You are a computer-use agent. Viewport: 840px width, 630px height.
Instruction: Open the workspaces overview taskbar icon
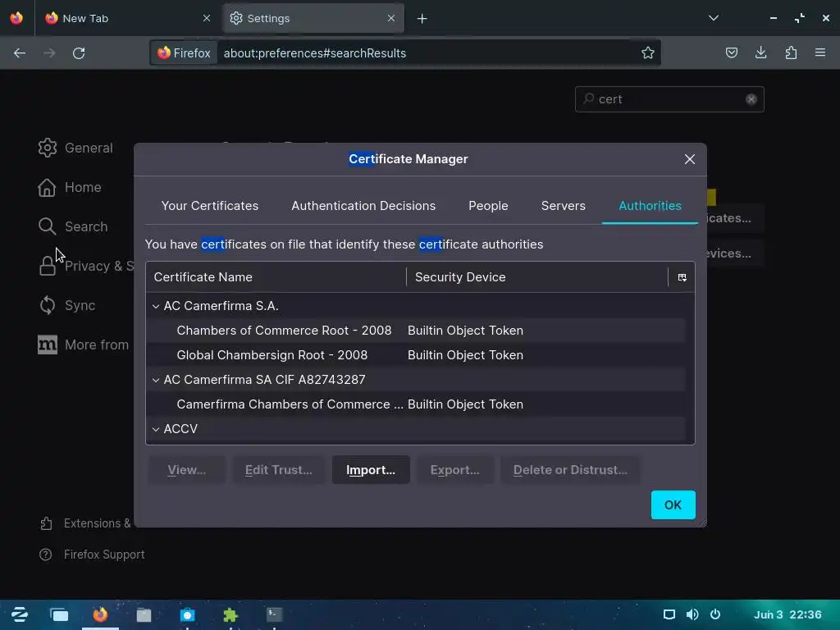pos(59,614)
